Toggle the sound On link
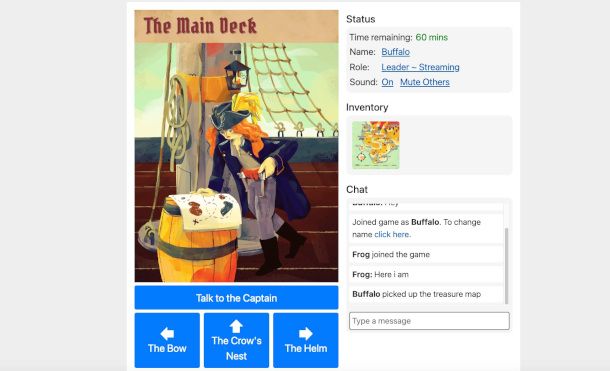 coord(387,82)
